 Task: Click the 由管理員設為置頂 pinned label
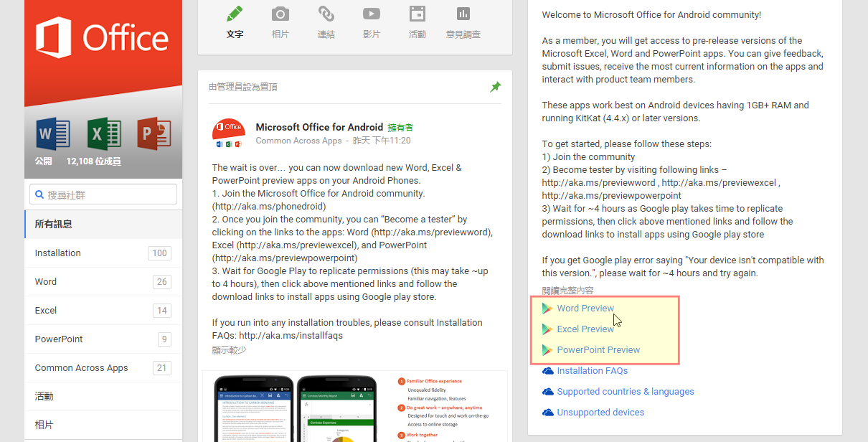[242, 87]
